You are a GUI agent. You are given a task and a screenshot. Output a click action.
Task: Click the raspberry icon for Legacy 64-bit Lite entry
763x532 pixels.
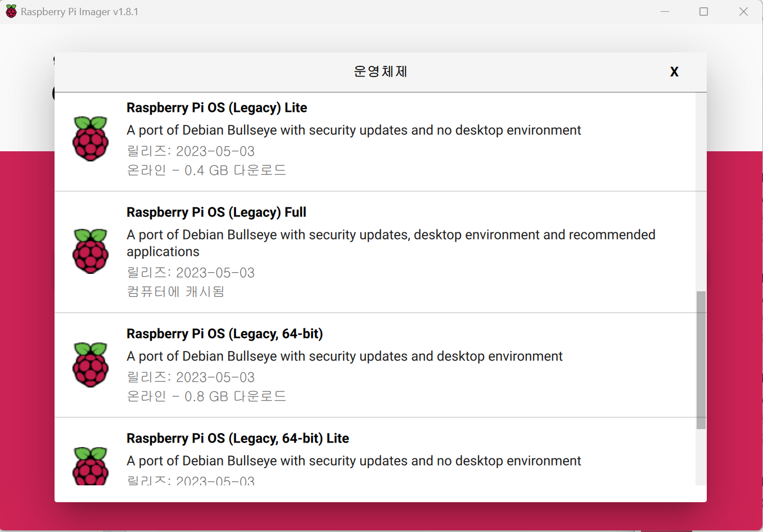pyautogui.click(x=90, y=466)
